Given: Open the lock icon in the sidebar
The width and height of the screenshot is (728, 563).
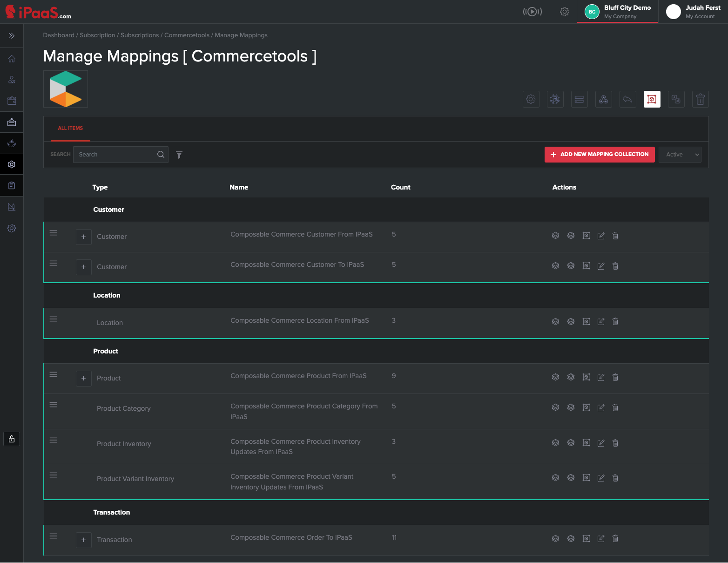Looking at the screenshot, I should (x=12, y=439).
